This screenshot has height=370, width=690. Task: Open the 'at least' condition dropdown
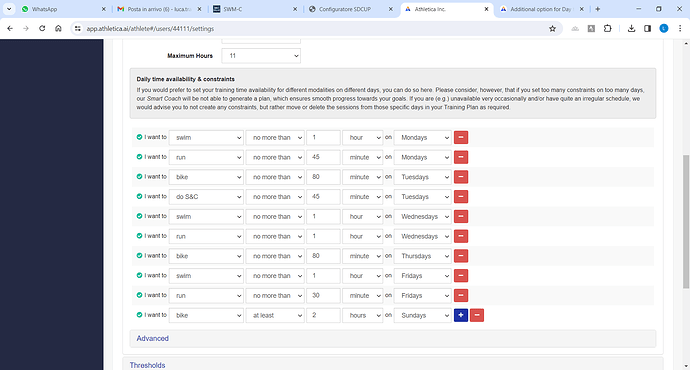[x=275, y=315]
